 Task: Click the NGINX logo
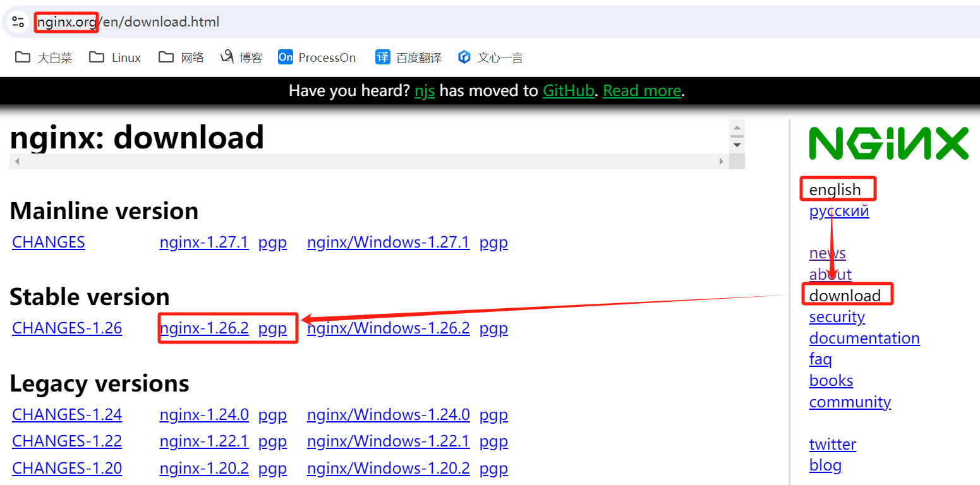tap(888, 143)
